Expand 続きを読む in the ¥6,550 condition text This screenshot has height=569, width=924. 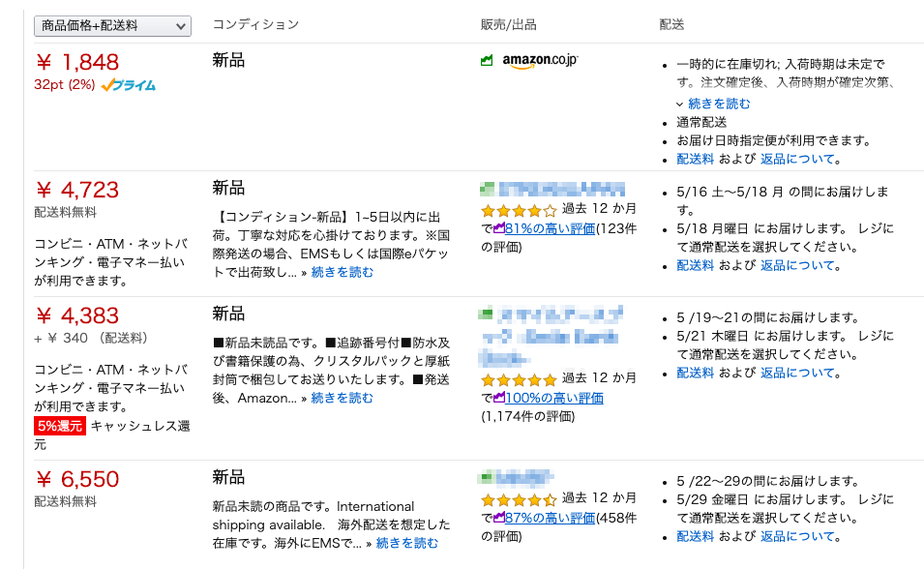406,543
